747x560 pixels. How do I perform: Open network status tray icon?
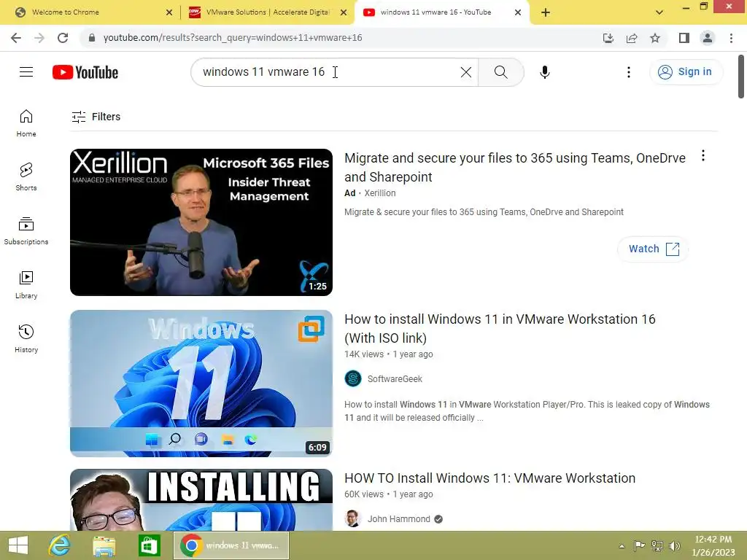click(x=657, y=545)
